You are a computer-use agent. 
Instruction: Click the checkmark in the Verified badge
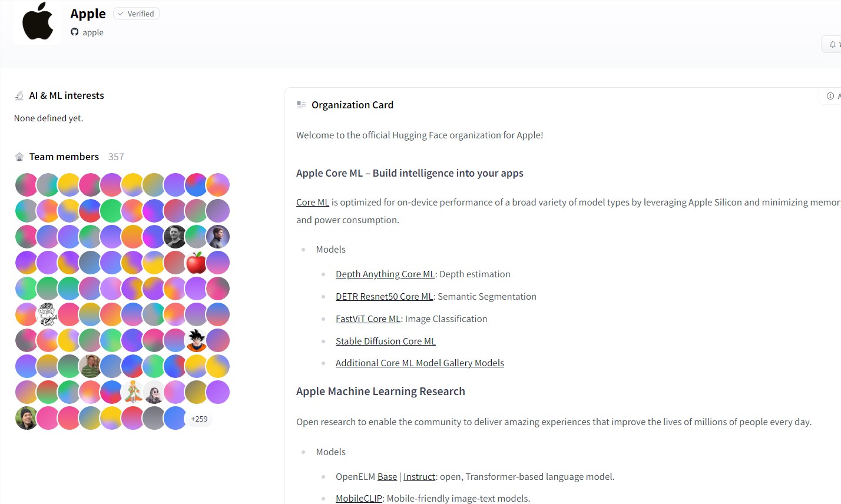(x=121, y=13)
